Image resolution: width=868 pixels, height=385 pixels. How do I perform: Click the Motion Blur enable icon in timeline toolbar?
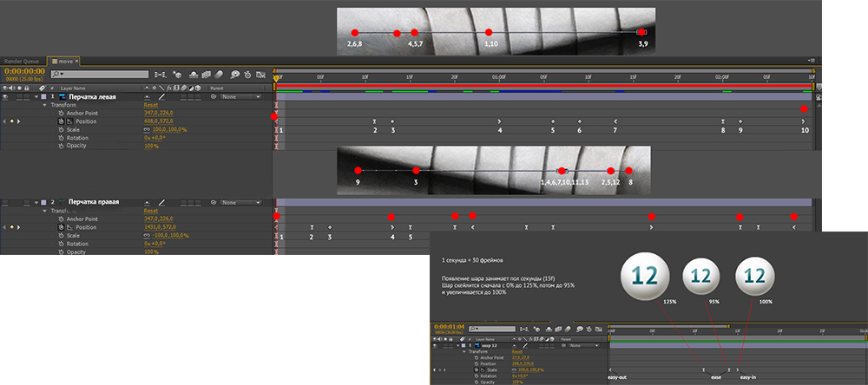[220, 74]
